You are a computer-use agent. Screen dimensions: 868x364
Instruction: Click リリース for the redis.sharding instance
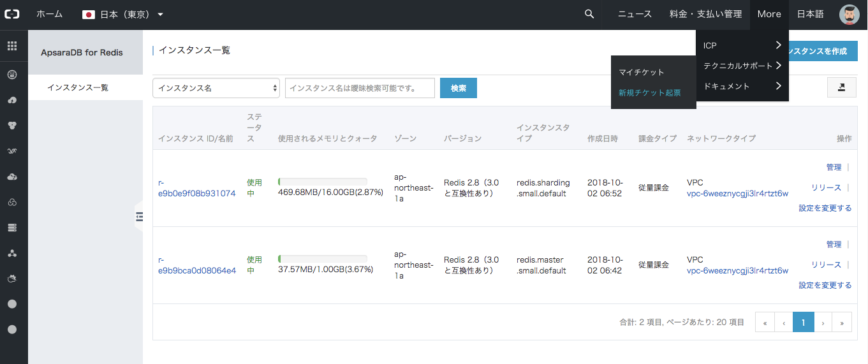pyautogui.click(x=826, y=187)
